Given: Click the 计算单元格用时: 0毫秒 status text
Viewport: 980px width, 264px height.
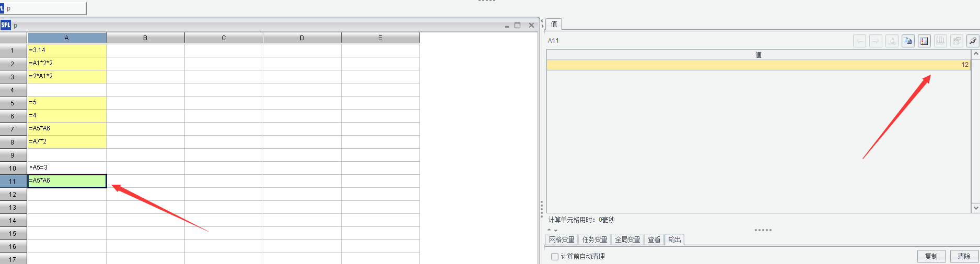Looking at the screenshot, I should pos(581,220).
